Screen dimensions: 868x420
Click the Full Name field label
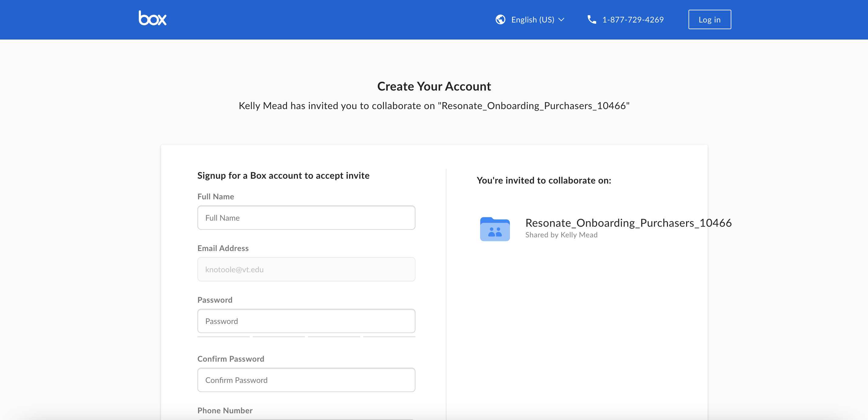point(216,197)
